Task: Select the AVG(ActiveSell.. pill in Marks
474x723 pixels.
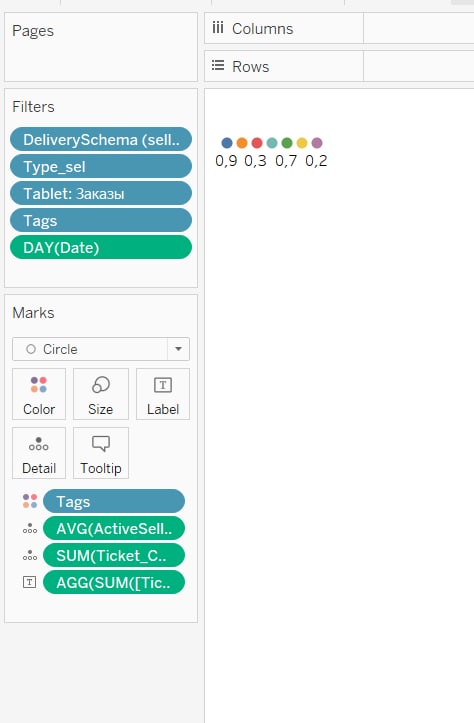Action: click(114, 528)
